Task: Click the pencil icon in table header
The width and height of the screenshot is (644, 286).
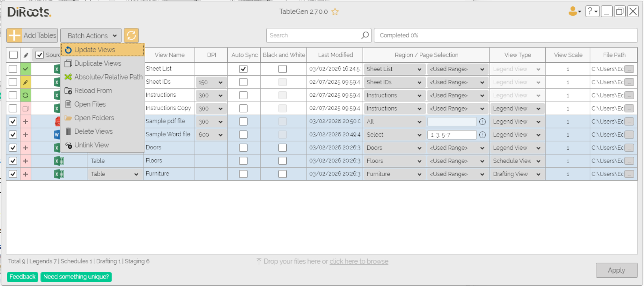Action: pos(25,55)
